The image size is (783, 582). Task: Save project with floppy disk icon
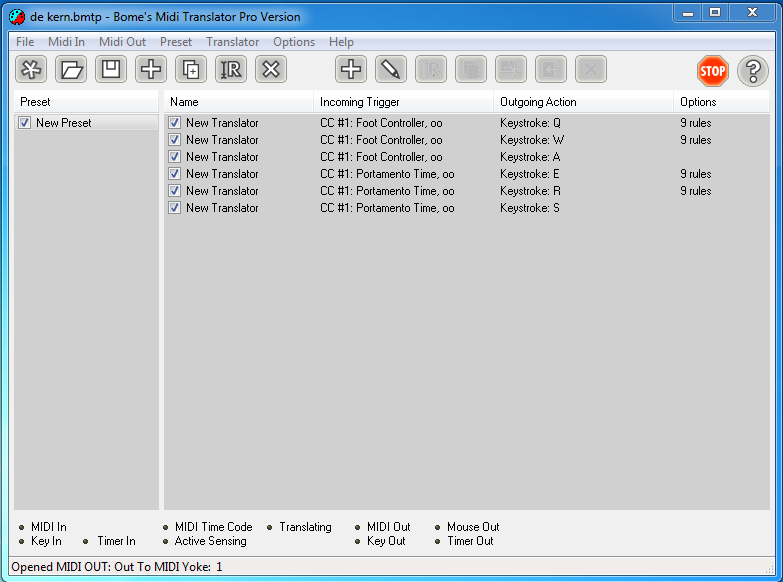click(111, 69)
